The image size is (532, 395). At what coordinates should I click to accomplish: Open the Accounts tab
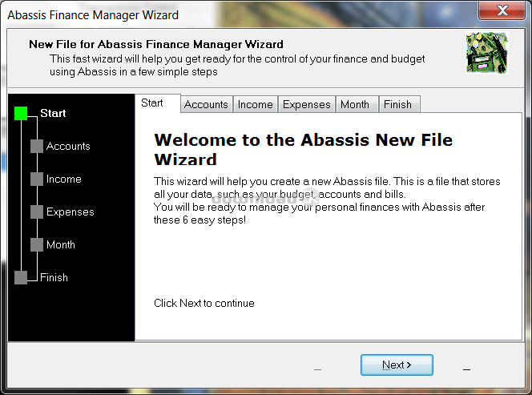pyautogui.click(x=206, y=104)
